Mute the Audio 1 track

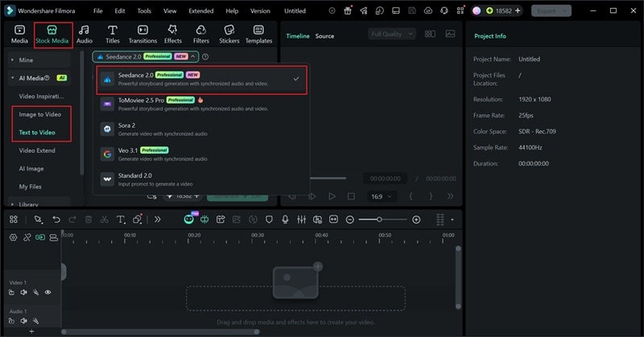[x=24, y=321]
